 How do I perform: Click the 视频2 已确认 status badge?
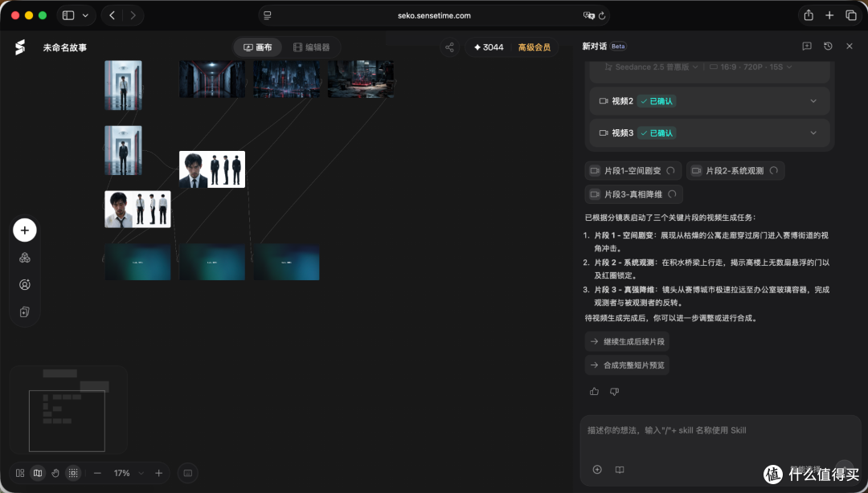coord(657,101)
